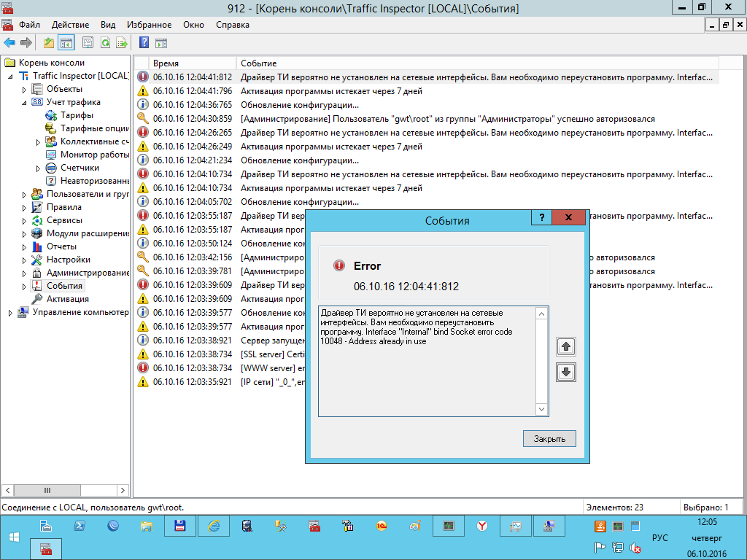
Task: Open Windows Start button
Action: pyautogui.click(x=14, y=537)
